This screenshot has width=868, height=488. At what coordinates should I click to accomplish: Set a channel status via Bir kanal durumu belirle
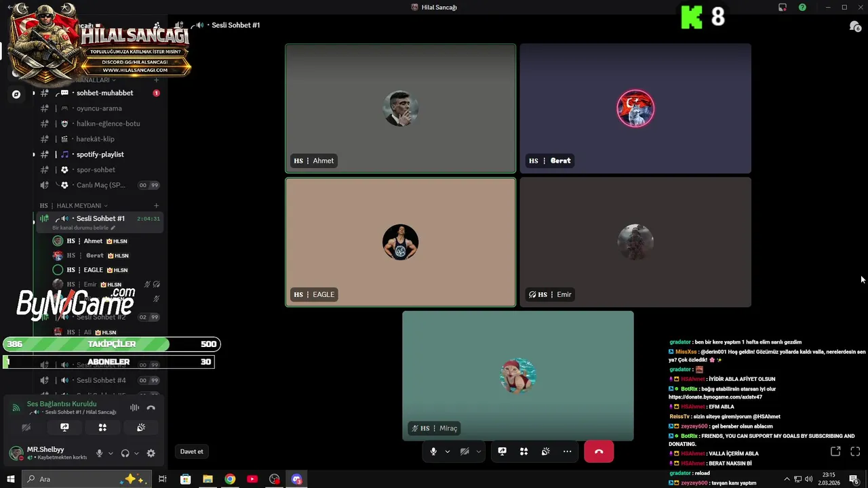(x=83, y=228)
